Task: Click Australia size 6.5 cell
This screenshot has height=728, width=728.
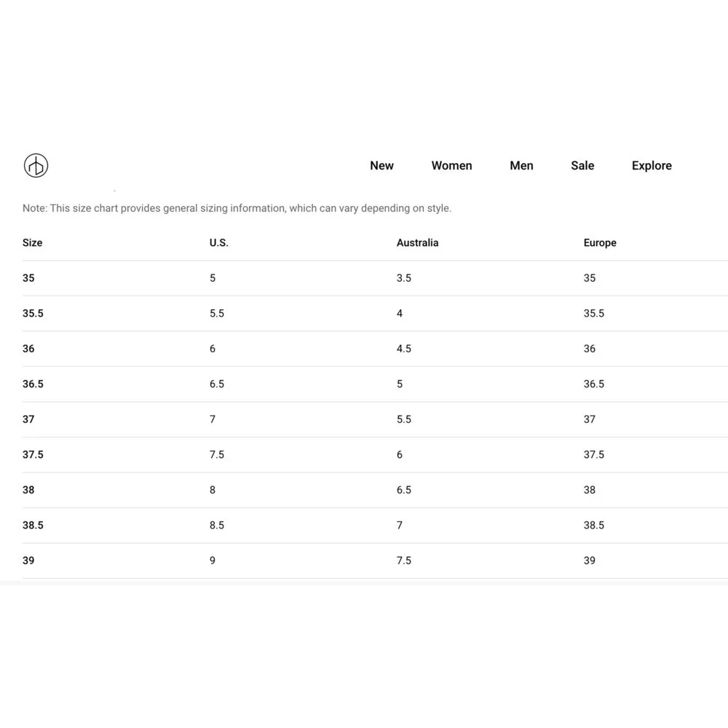Action: click(x=404, y=490)
